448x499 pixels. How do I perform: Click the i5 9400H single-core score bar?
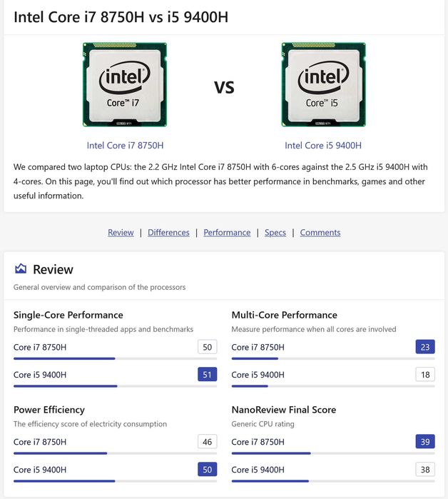point(115,386)
